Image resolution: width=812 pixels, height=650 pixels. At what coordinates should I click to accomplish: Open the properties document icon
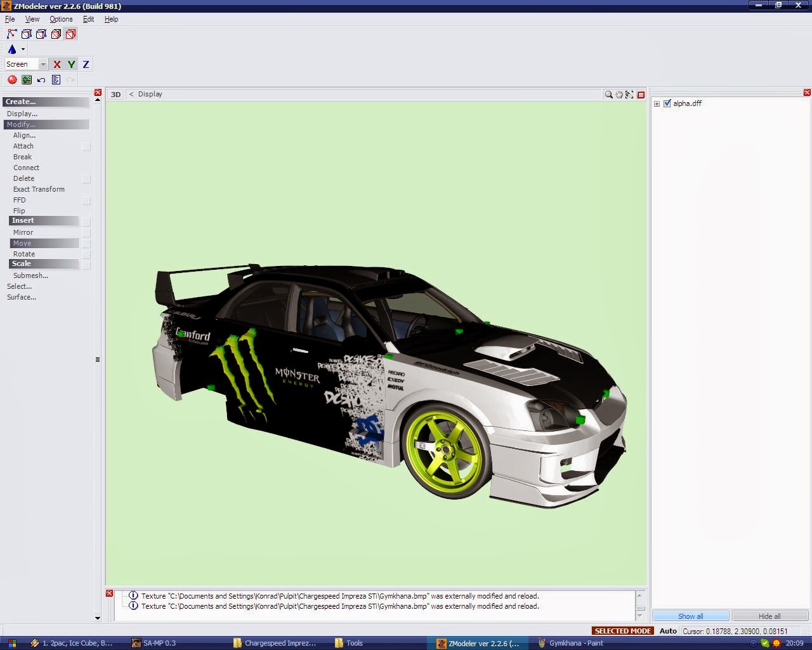[56, 79]
